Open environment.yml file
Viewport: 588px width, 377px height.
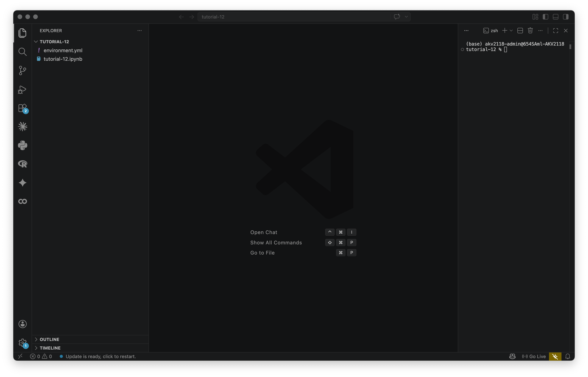pyautogui.click(x=90, y=50)
